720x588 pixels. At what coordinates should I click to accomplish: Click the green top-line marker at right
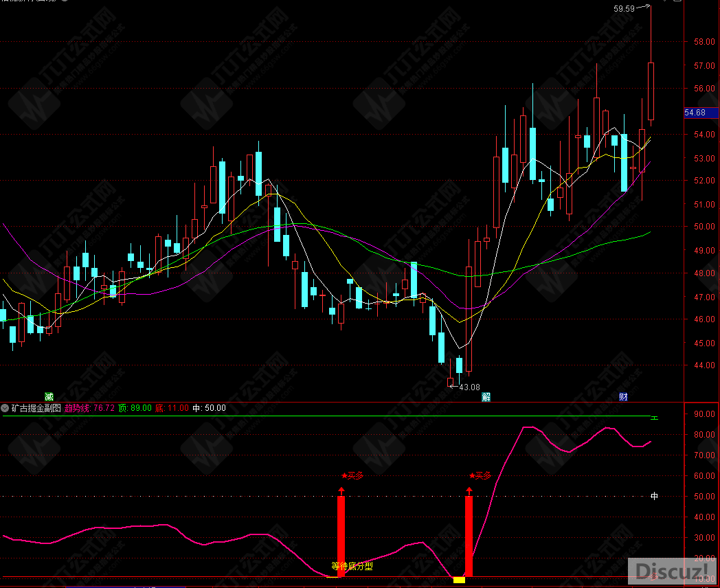(655, 417)
